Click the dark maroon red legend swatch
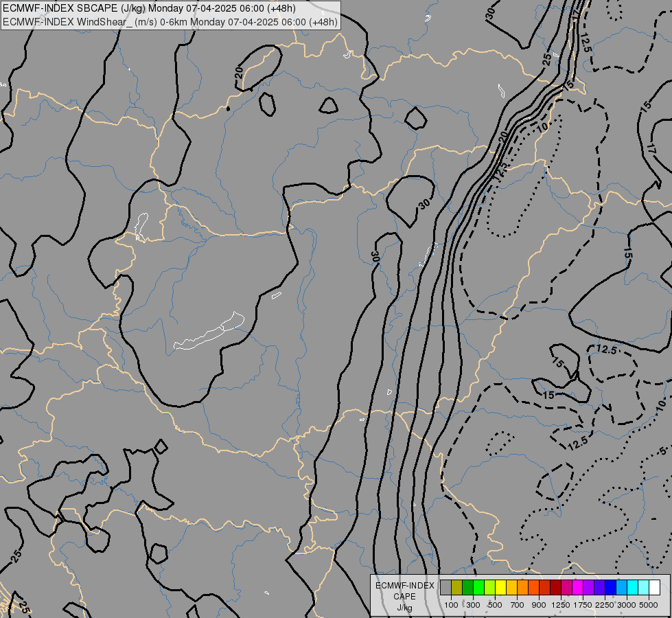The image size is (672, 618). [555, 588]
